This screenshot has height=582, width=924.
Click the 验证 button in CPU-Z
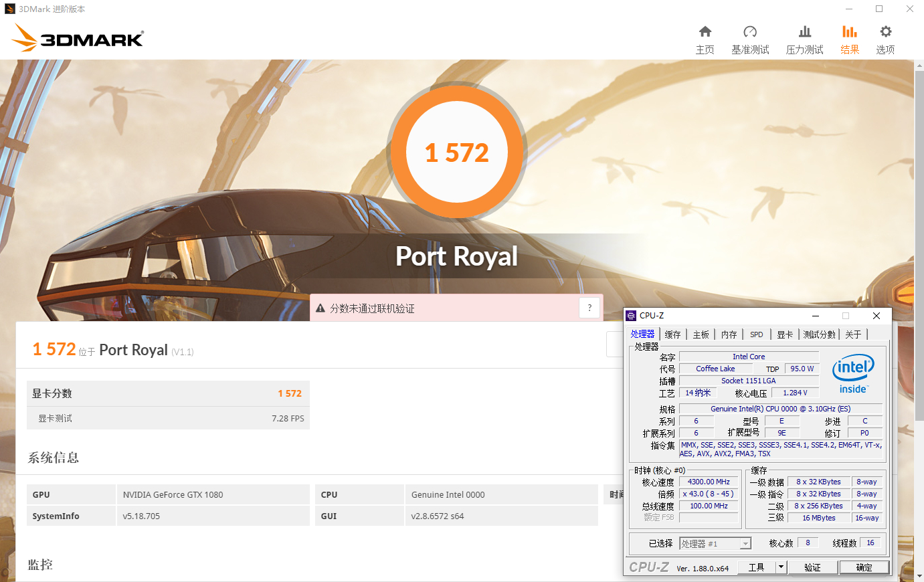[x=813, y=567]
